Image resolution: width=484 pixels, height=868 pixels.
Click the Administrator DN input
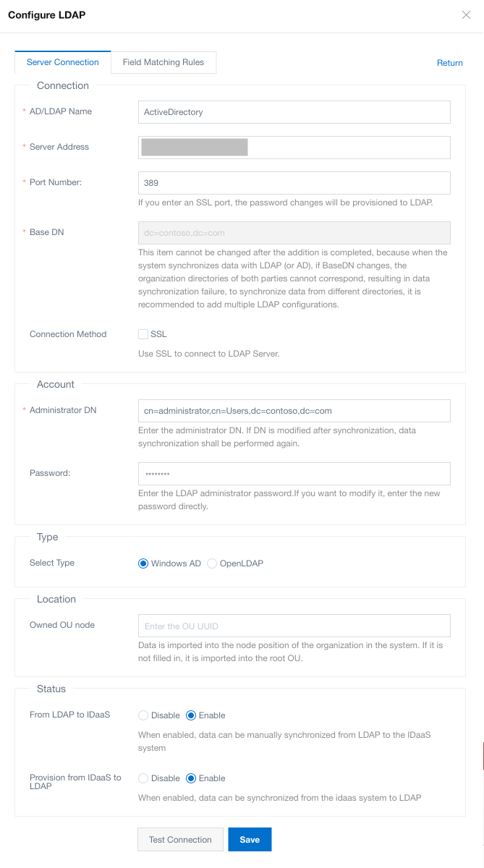(x=294, y=411)
